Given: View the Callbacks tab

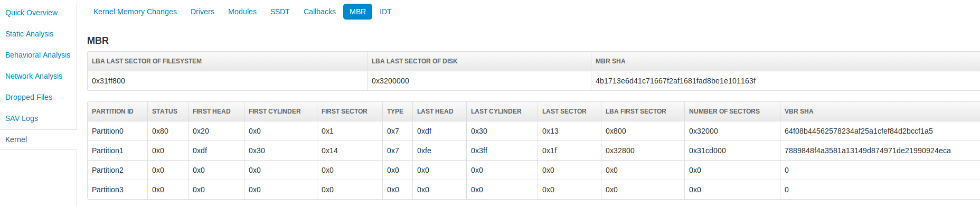Looking at the screenshot, I should (319, 12).
